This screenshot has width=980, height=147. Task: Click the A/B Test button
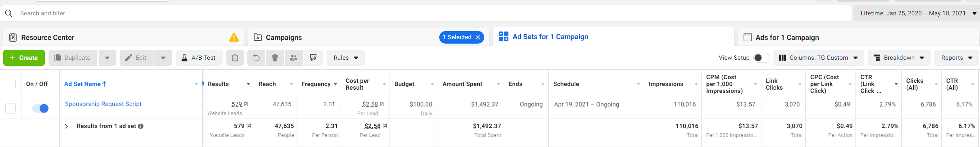click(199, 58)
